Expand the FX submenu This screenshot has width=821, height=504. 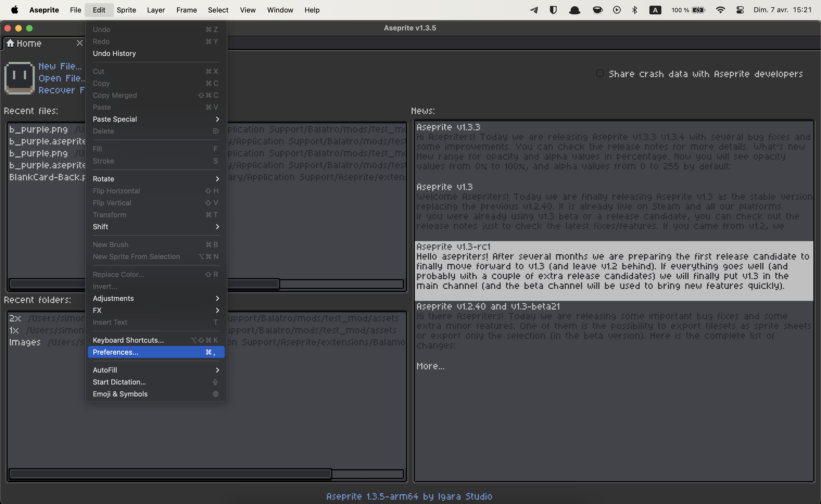[x=156, y=310]
